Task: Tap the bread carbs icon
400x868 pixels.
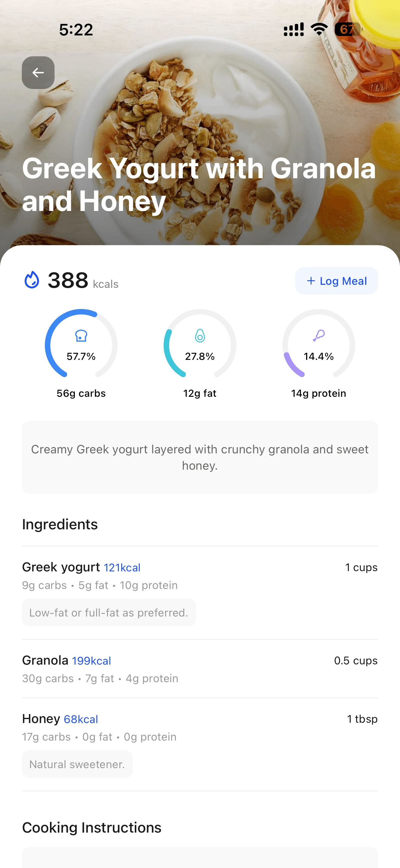Action: tap(81, 336)
